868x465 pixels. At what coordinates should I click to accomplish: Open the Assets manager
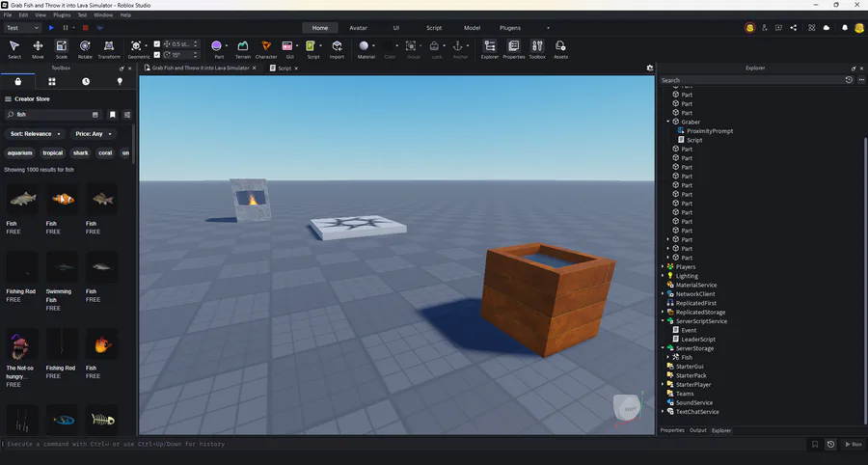click(560, 48)
